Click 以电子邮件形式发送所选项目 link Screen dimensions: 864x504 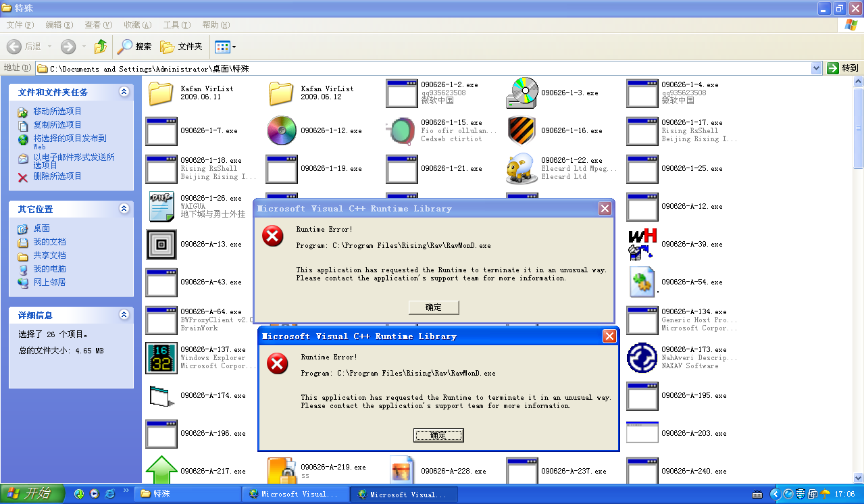[74, 161]
